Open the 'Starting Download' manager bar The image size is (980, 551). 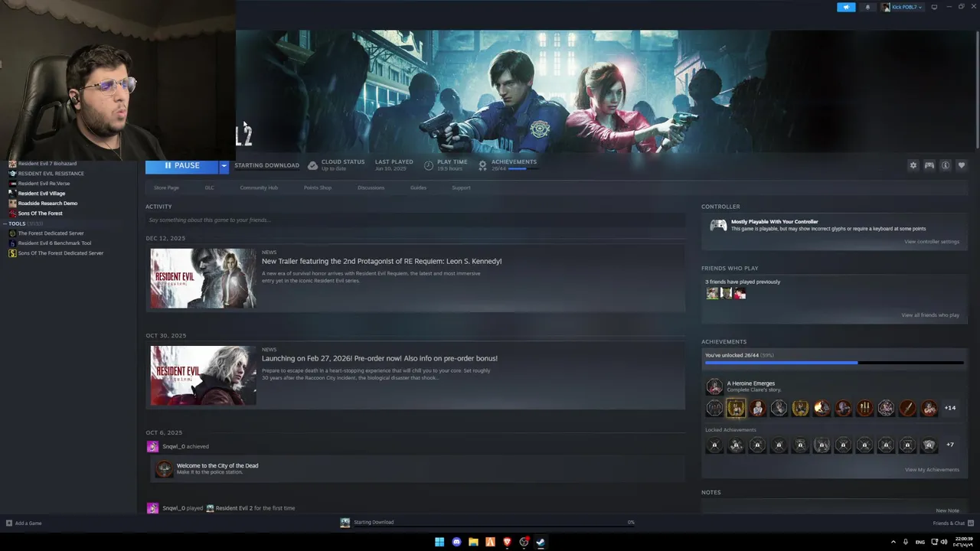click(488, 523)
